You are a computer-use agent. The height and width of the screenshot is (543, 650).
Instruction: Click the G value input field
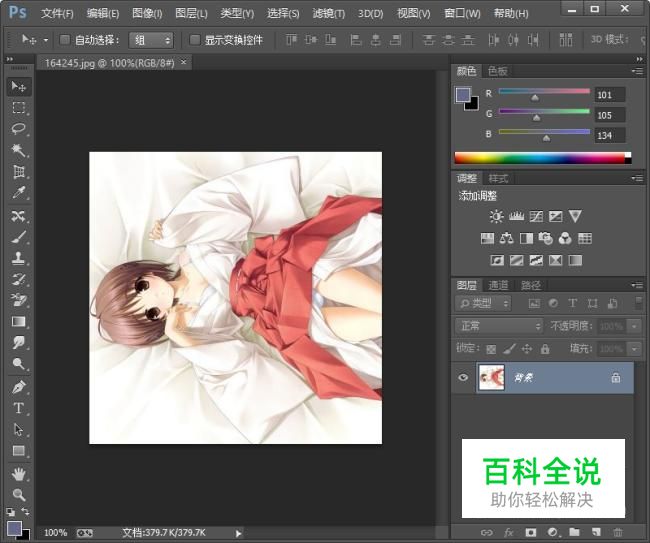[x=609, y=115]
